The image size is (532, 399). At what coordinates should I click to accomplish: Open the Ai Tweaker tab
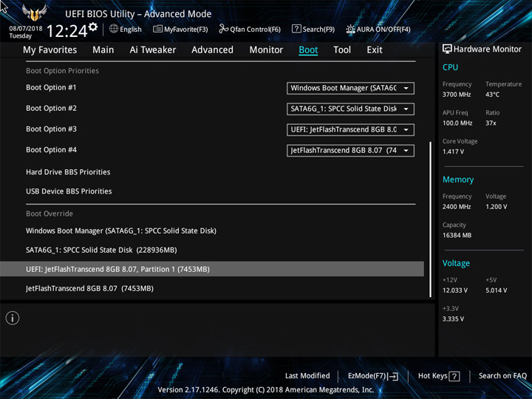click(153, 50)
